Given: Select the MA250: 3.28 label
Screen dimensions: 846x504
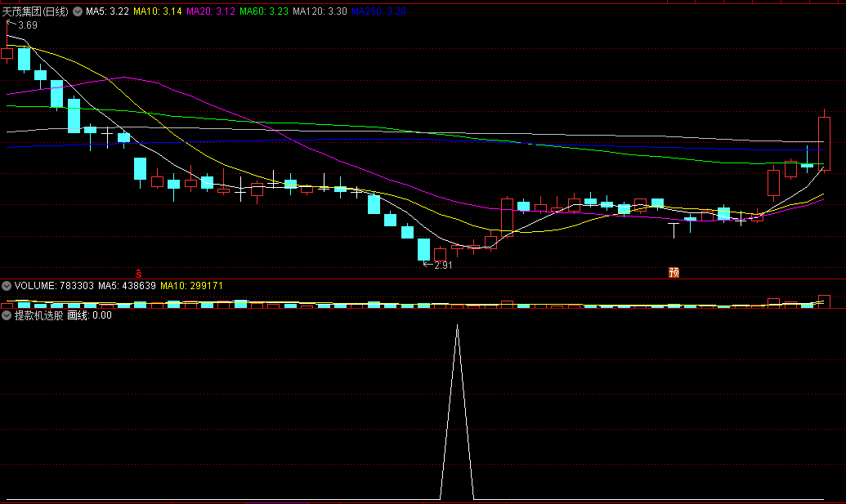Looking at the screenshot, I should 378,11.
